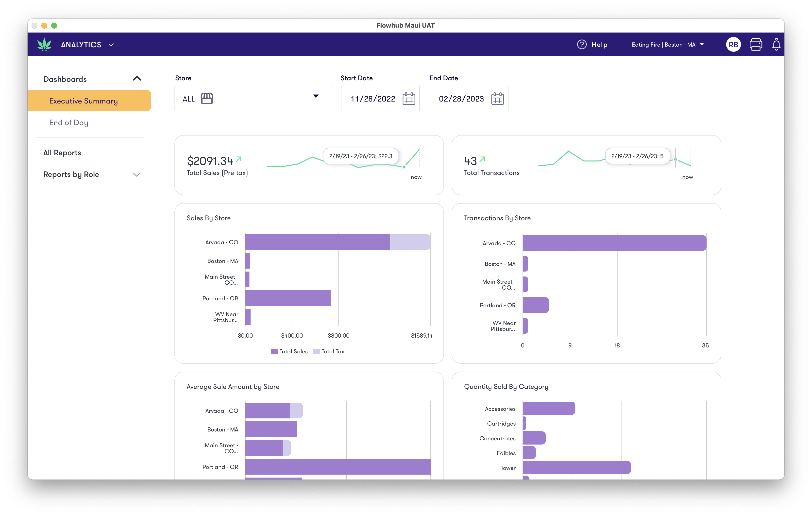Open the Help question mark icon
The image size is (812, 516).
click(x=581, y=45)
